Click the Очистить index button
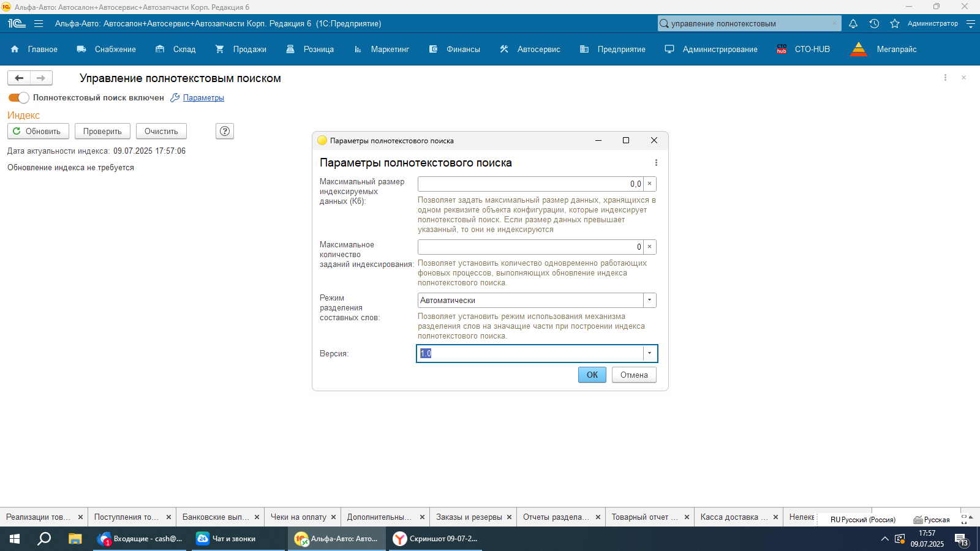The image size is (980, 551). click(161, 131)
